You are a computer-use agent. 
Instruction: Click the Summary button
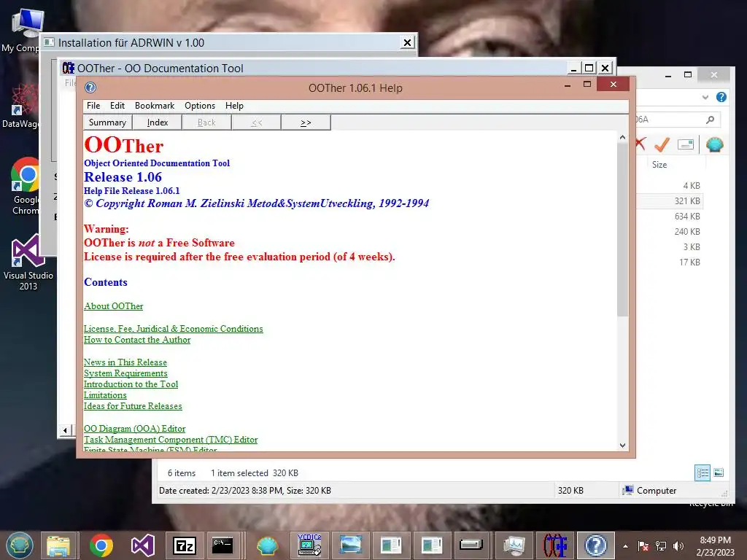click(108, 122)
